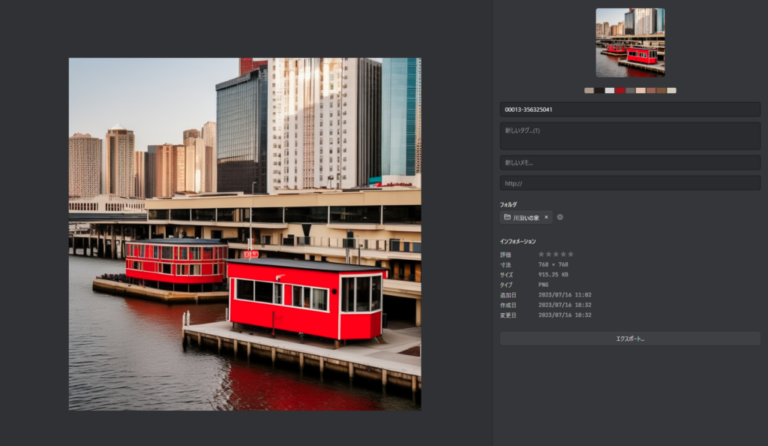Remove the 川沿いの家 folder with the x
Image resolution: width=768 pixels, height=446 pixels.
pos(547,217)
